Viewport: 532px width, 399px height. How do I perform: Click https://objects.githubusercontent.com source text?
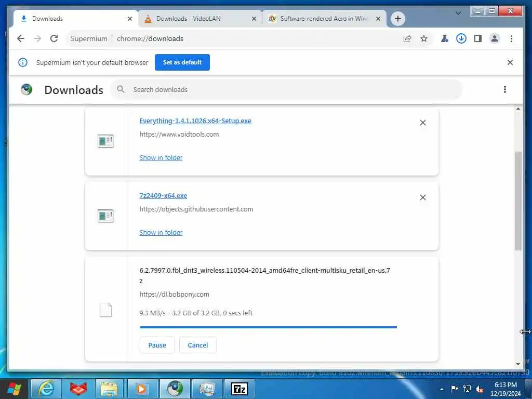pyautogui.click(x=196, y=209)
